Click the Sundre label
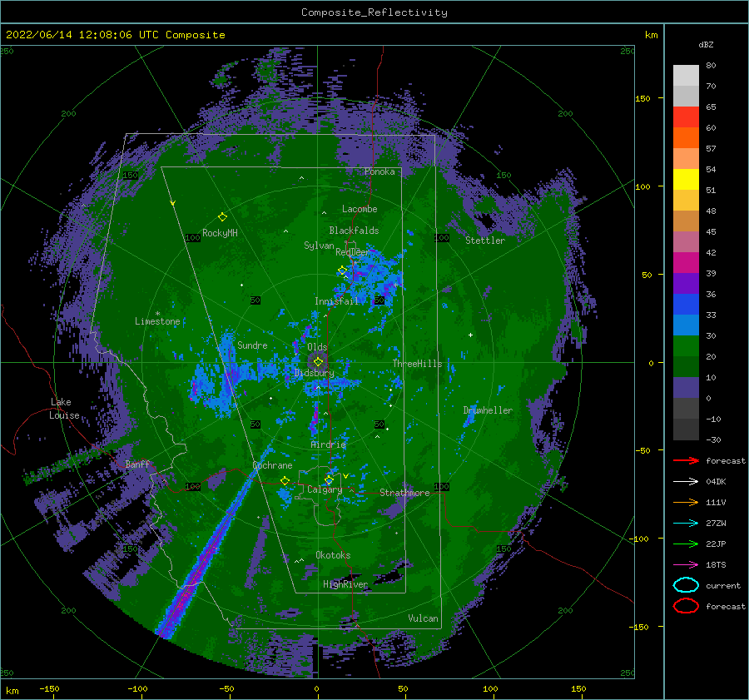The image size is (749, 700). coord(252,345)
